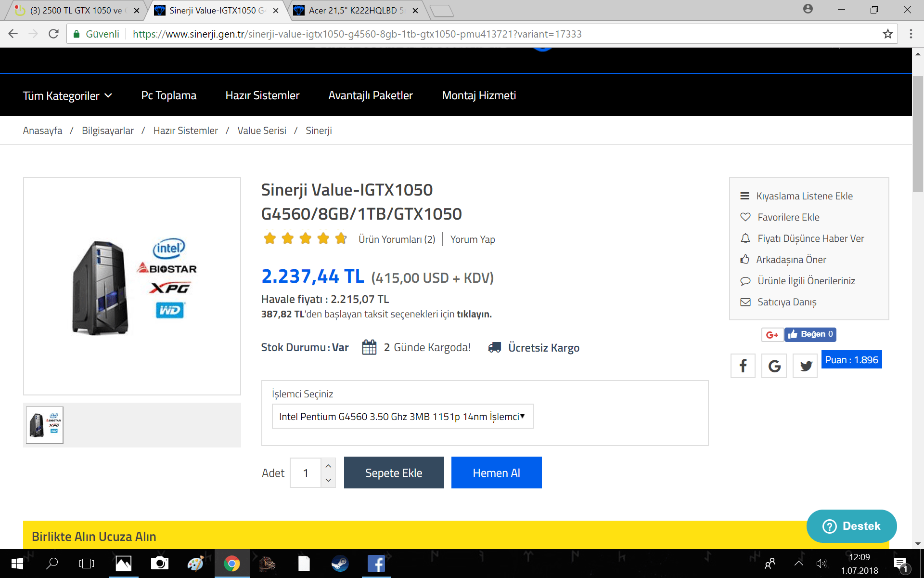
Task: Click the Google share icon
Action: [x=774, y=366]
